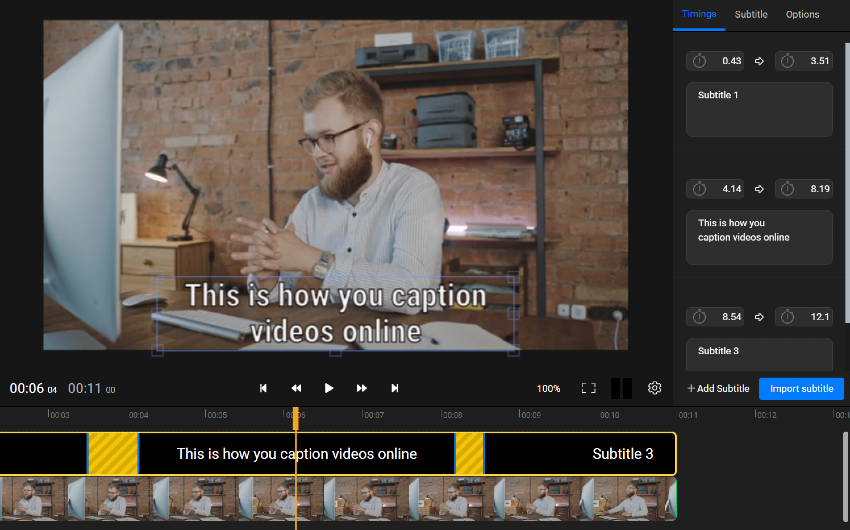Edit the 0.43 start time value
850x530 pixels.
coord(731,61)
